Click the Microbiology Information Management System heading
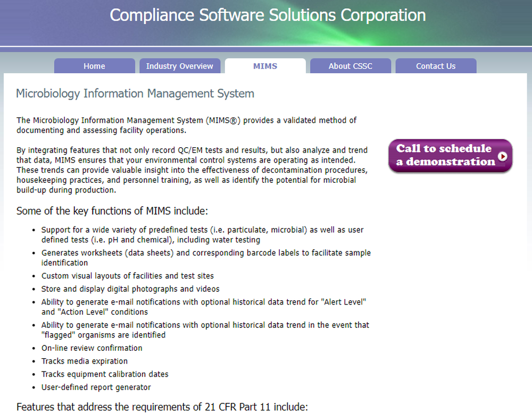The width and height of the screenshot is (532, 414). (135, 93)
